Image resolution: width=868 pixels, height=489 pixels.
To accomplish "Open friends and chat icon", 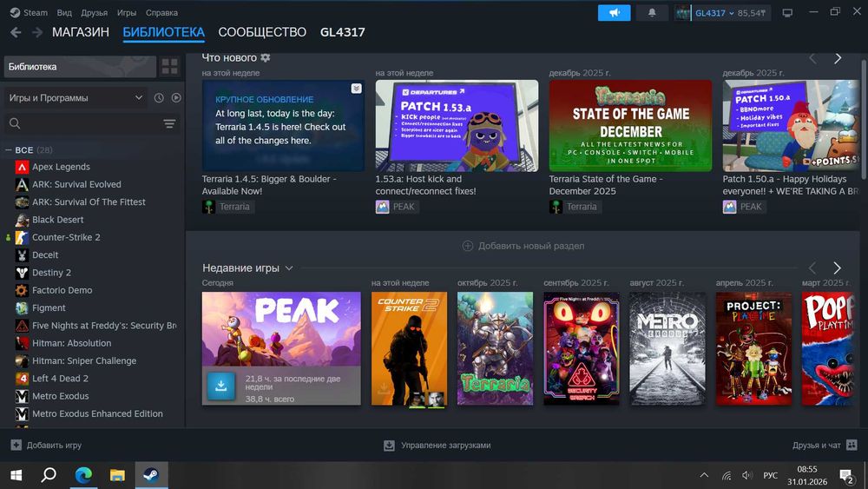I will [x=852, y=445].
